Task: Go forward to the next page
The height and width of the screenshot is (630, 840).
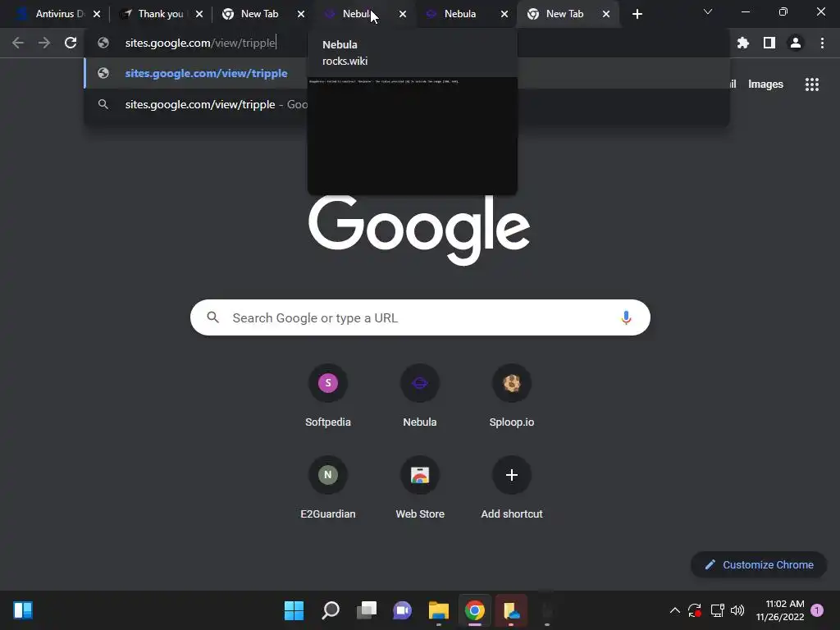Action: tap(44, 43)
